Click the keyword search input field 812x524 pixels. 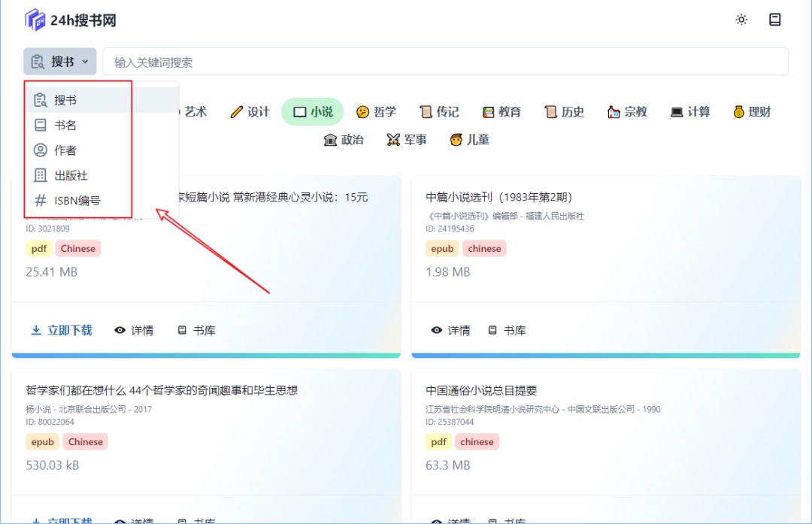(x=445, y=62)
